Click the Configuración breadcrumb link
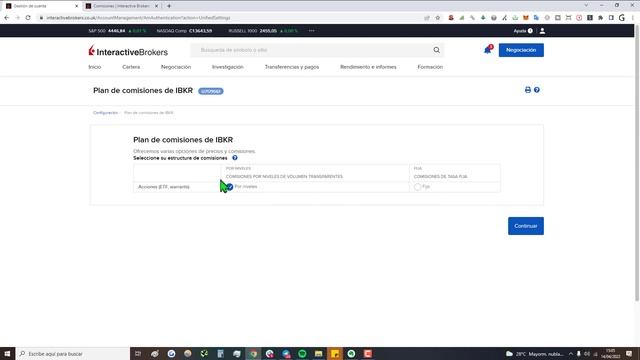Viewport: 640px width, 360px height. [x=105, y=113]
